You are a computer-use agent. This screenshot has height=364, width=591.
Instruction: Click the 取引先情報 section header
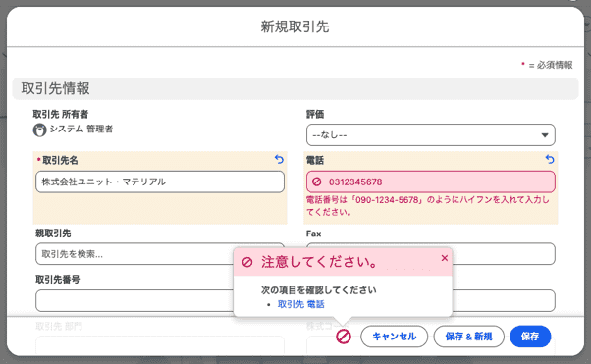click(x=295, y=89)
